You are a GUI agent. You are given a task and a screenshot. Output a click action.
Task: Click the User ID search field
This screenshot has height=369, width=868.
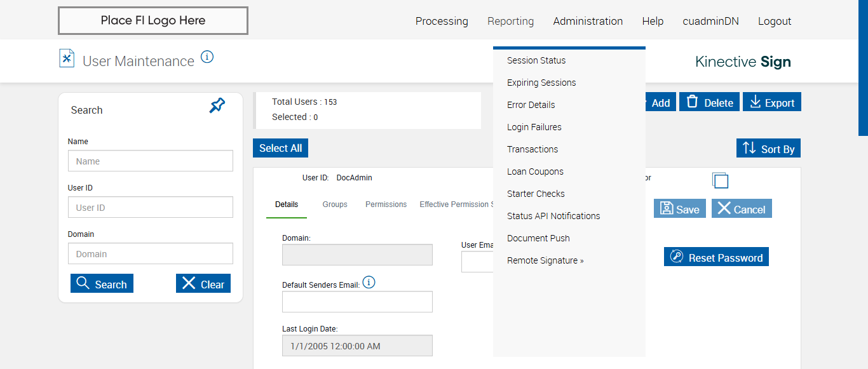click(x=151, y=208)
